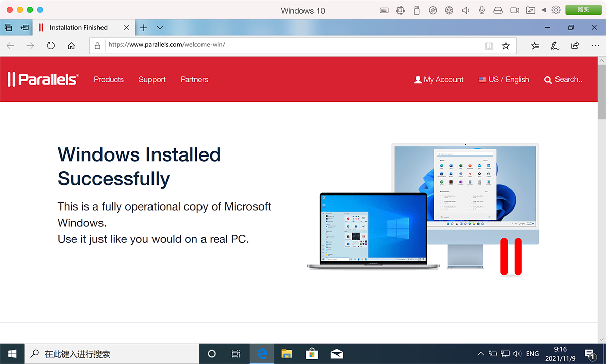This screenshot has width=606, height=364.
Task: Open the Products menu on Parallels site
Action: tap(109, 79)
